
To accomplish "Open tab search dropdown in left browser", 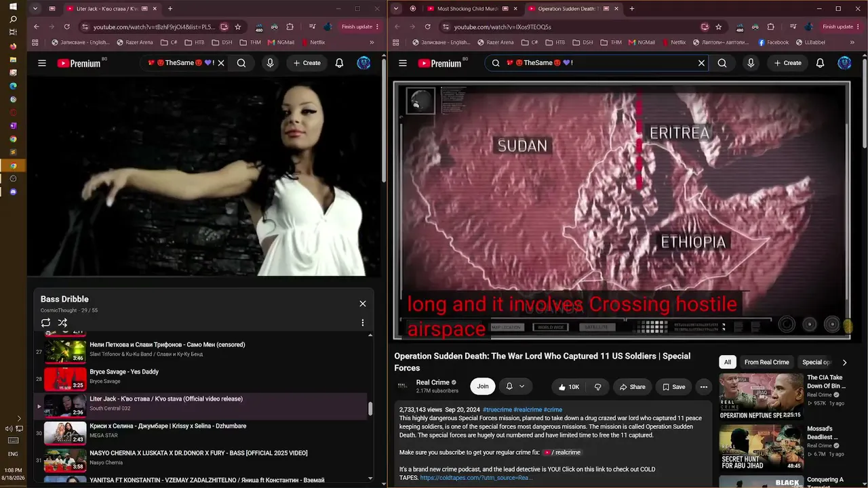I will click(x=35, y=9).
